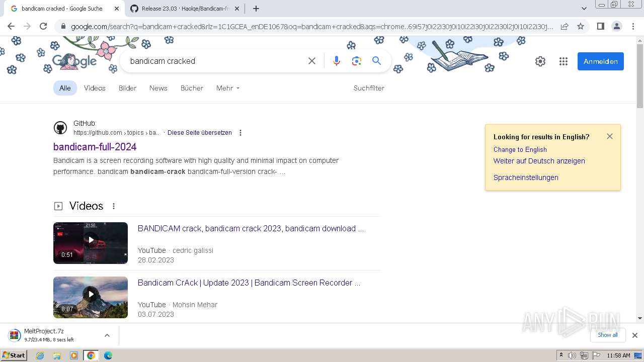The height and width of the screenshot is (362, 644).
Task: Go back using the browser back arrow
Action: point(11,26)
